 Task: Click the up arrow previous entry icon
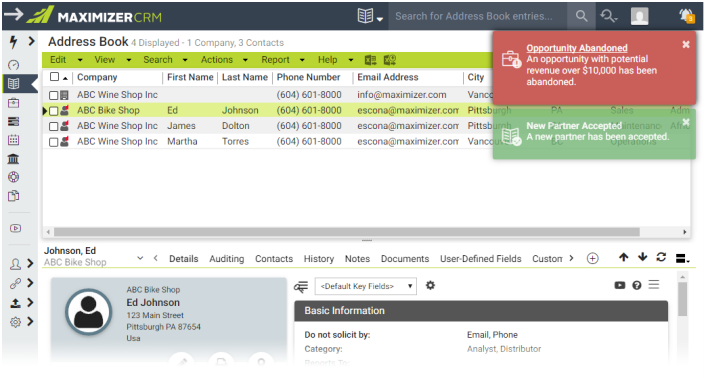624,257
